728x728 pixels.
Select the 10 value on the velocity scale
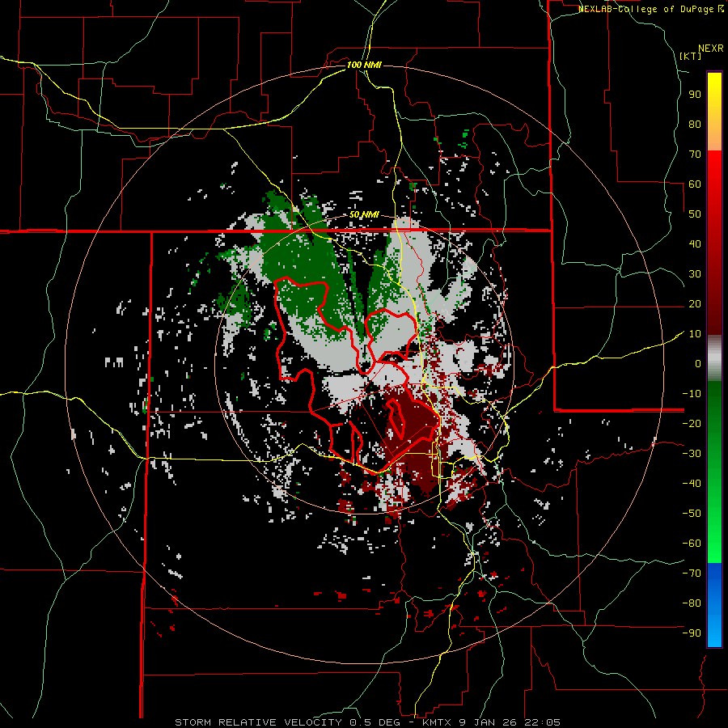[x=695, y=334]
